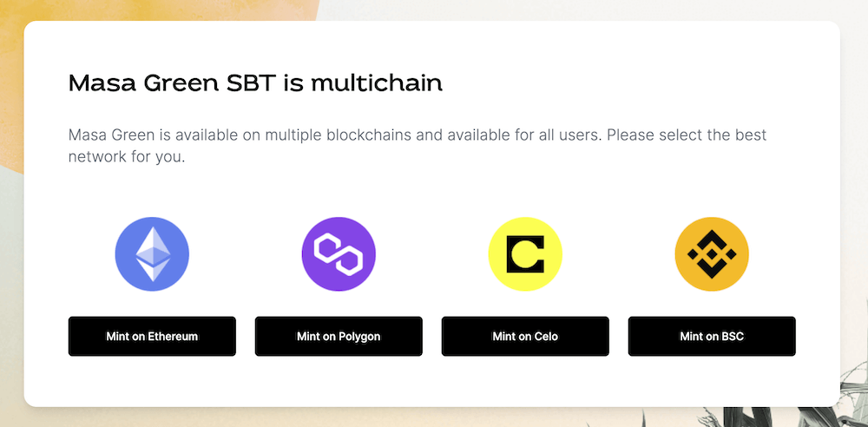Click the yellow Celo logo
Screen dimensions: 868x427
point(525,253)
